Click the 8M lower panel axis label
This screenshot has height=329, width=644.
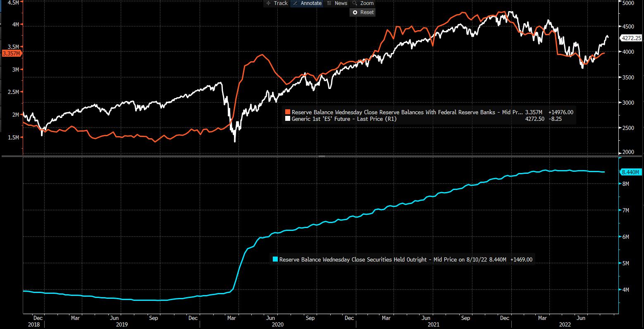click(625, 184)
